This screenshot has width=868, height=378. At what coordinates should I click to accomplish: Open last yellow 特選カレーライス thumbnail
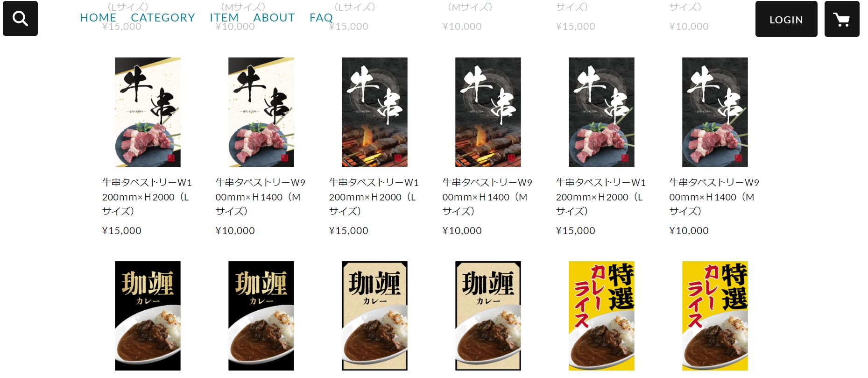pos(715,316)
